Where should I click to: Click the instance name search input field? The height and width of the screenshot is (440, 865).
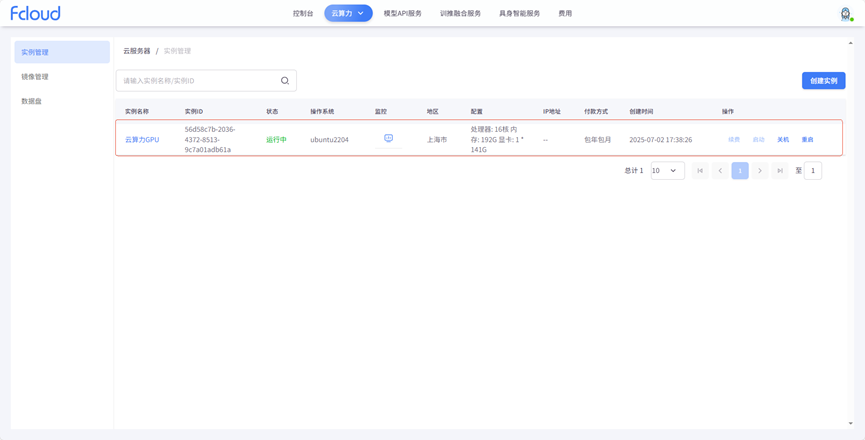point(198,81)
